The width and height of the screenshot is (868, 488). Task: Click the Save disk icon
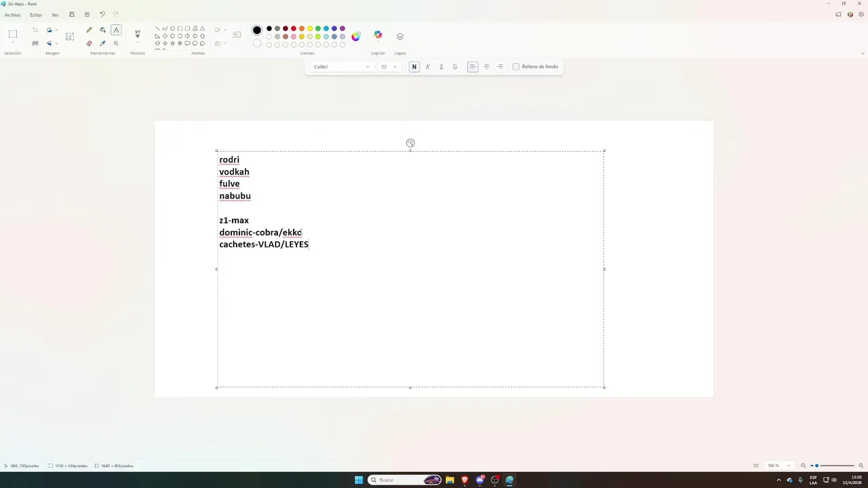click(x=72, y=14)
